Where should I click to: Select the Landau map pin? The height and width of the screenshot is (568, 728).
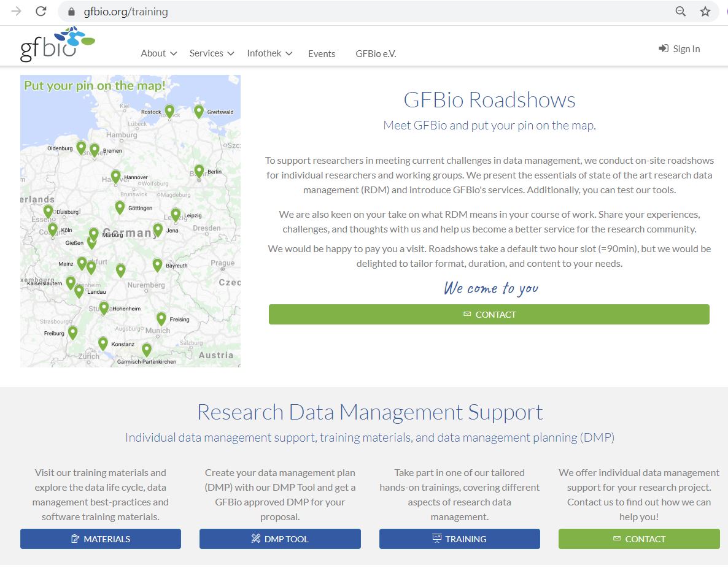[79, 291]
